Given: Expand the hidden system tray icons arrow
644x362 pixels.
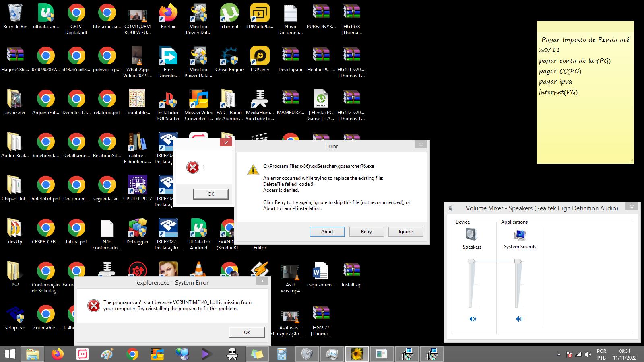Looking at the screenshot, I should point(559,354).
